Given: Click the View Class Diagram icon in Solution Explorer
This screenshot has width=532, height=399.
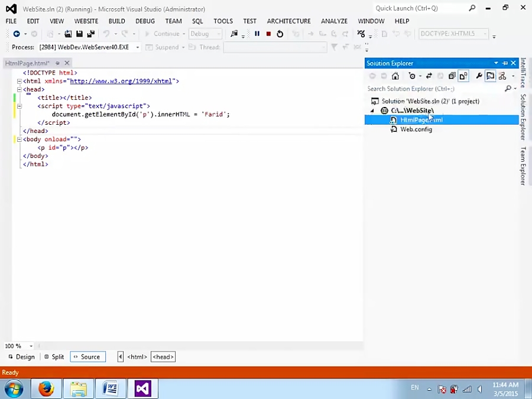Looking at the screenshot, I should click(502, 76).
